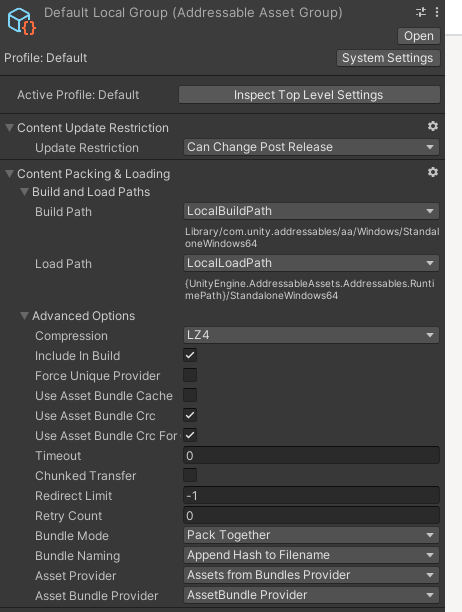Click the Open button
This screenshot has width=462, height=612.
click(x=419, y=36)
